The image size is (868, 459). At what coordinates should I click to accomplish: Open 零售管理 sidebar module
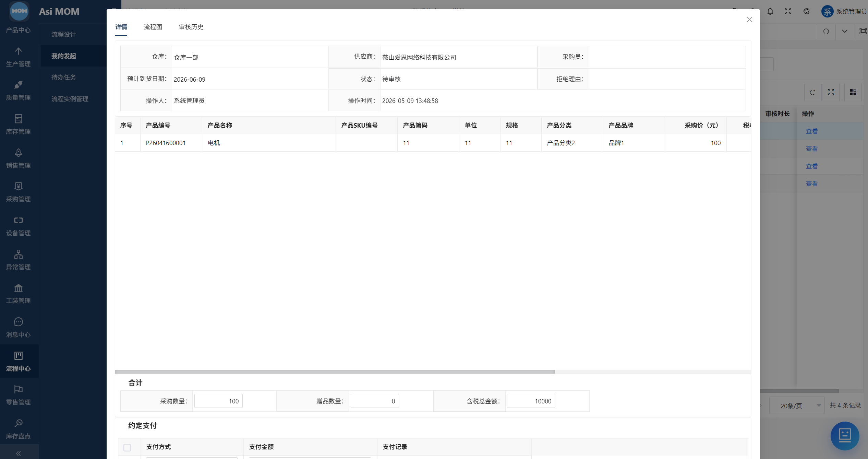coord(19,395)
